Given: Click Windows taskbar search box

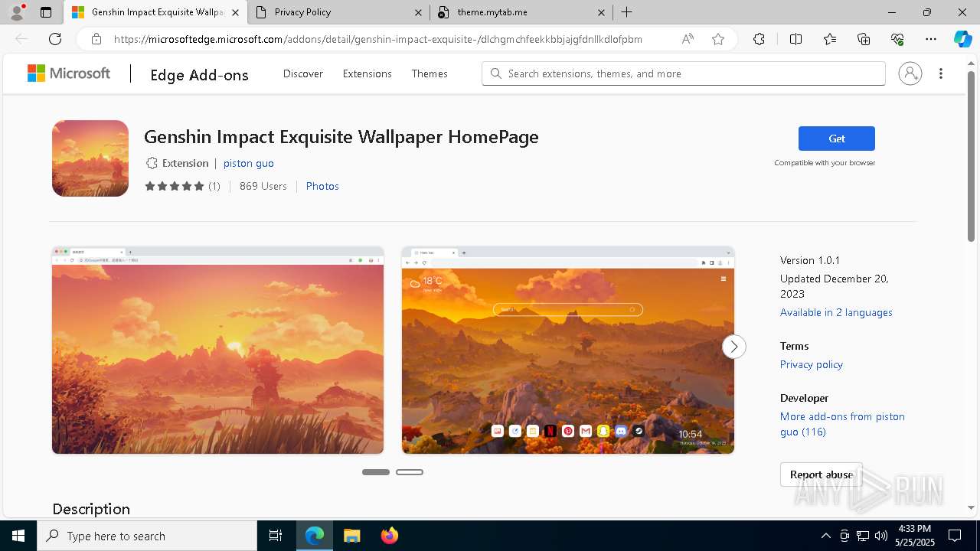Looking at the screenshot, I should coord(147,536).
